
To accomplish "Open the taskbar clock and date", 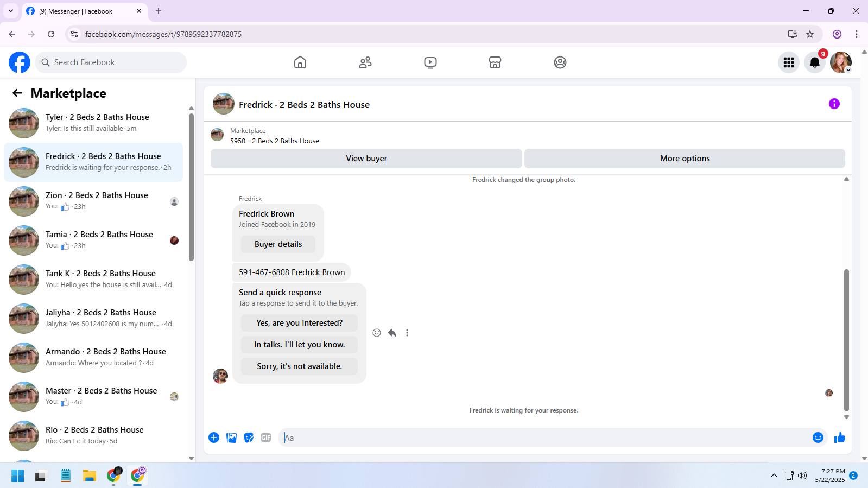I will click(829, 476).
